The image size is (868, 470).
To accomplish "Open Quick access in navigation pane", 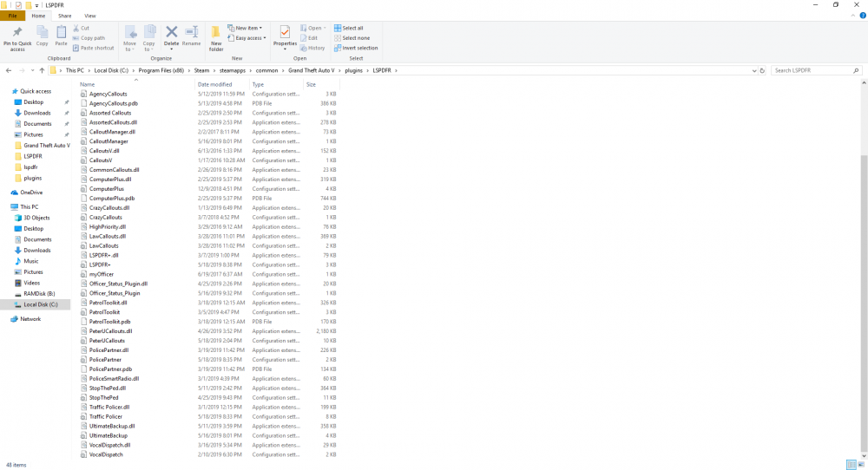I will pyautogui.click(x=36, y=91).
